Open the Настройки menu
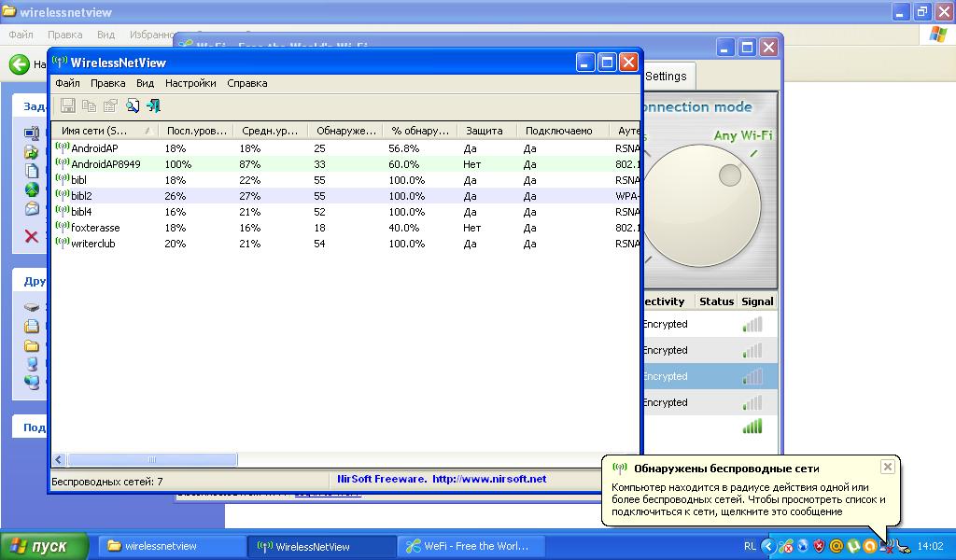 click(190, 83)
